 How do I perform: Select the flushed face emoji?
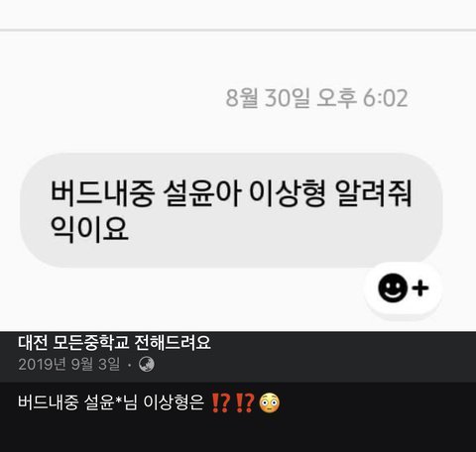click(x=269, y=402)
